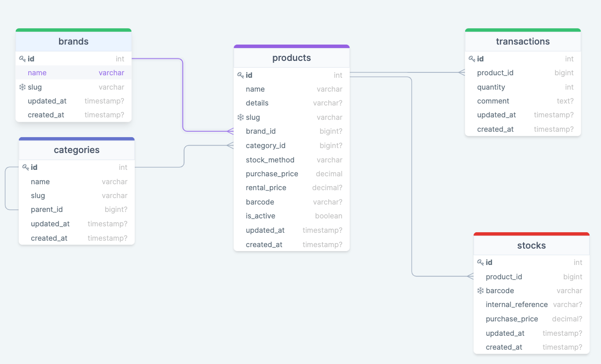Viewport: 601px width, 364px height.
Task: Click the key icon in stocks table
Action: click(x=481, y=262)
